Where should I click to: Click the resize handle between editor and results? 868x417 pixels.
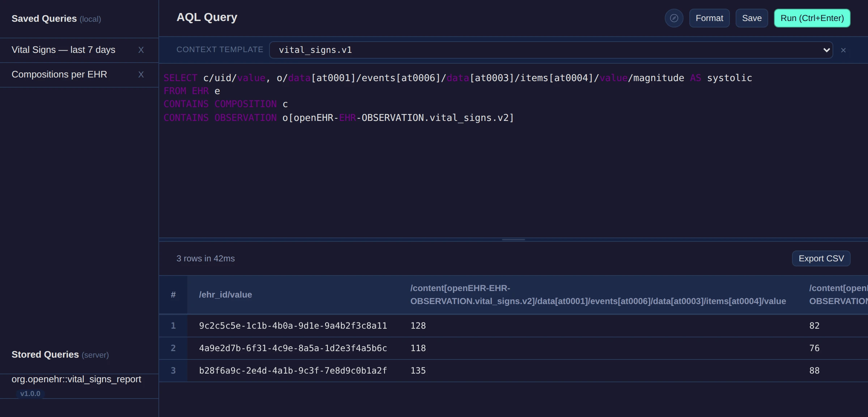[x=513, y=240]
